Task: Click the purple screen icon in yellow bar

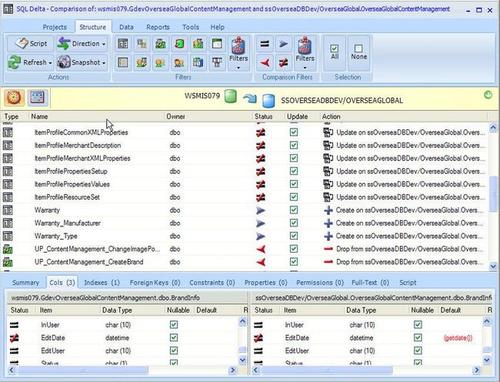Action: coord(37,98)
